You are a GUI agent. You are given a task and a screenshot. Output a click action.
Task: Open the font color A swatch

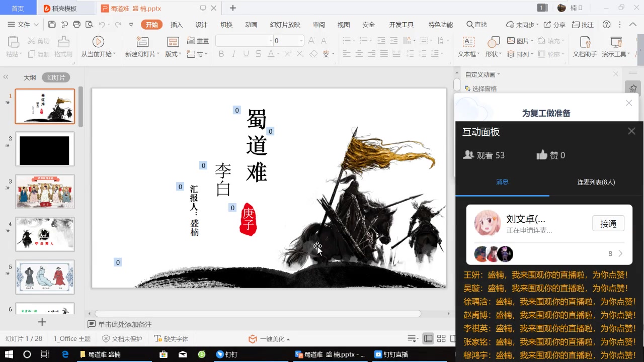coord(271,54)
